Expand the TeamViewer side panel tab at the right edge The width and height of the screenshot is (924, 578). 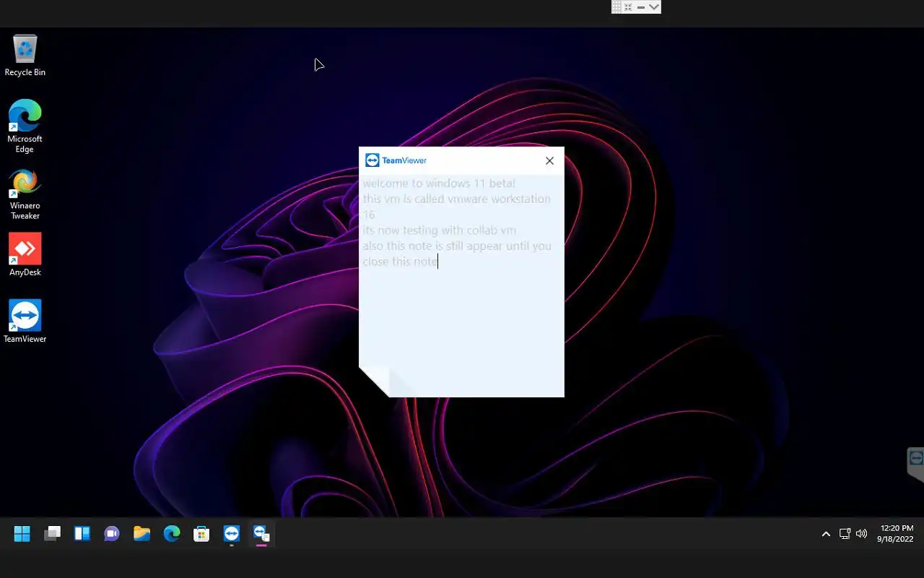point(915,464)
